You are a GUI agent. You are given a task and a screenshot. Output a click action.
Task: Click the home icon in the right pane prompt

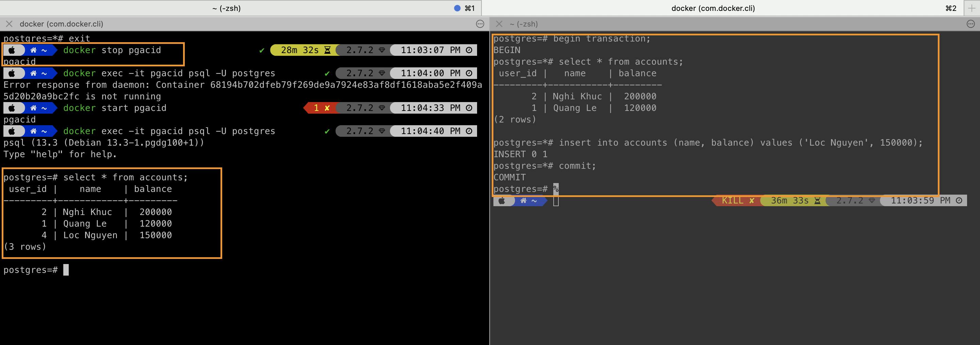(523, 200)
